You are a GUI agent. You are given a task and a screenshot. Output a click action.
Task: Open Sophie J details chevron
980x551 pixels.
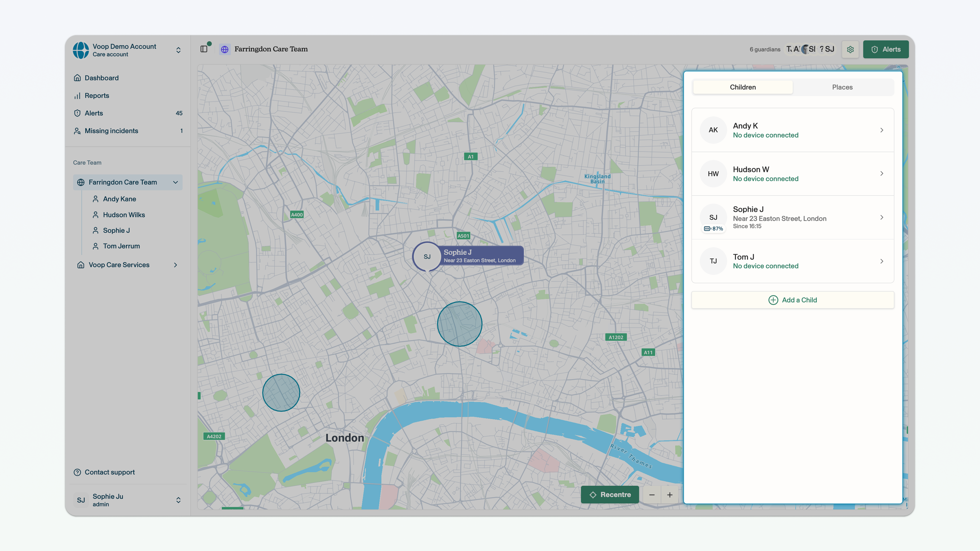(x=881, y=218)
